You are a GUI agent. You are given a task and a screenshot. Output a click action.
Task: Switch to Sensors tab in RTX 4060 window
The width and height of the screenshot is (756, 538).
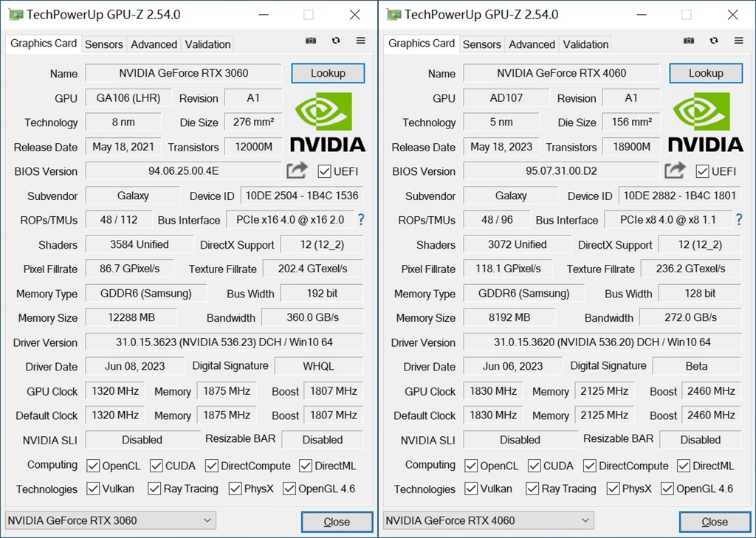click(x=481, y=44)
